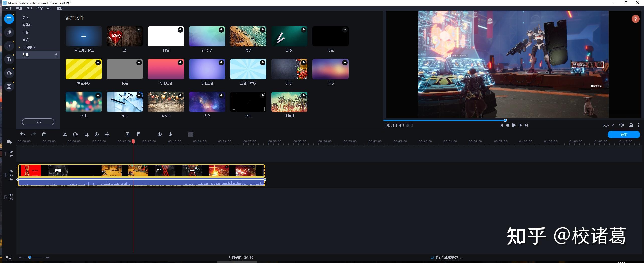Viewport: 644px width, 263px height.
Task: Open the 帮助 menu
Action: (60, 9)
